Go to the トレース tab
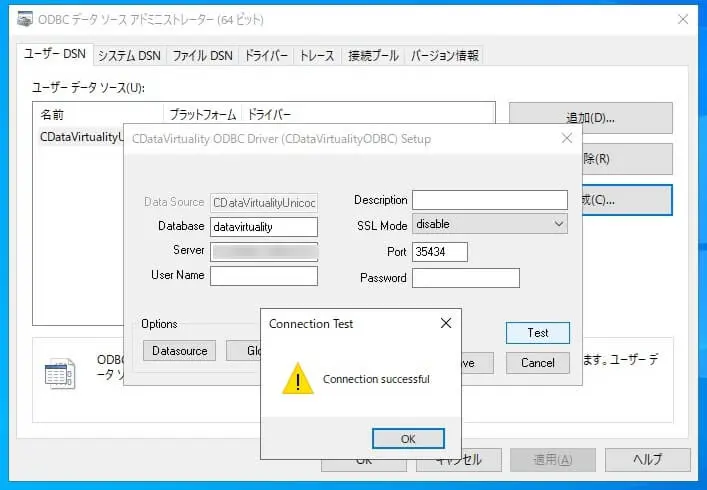This screenshot has height=490, width=707. pos(317,56)
